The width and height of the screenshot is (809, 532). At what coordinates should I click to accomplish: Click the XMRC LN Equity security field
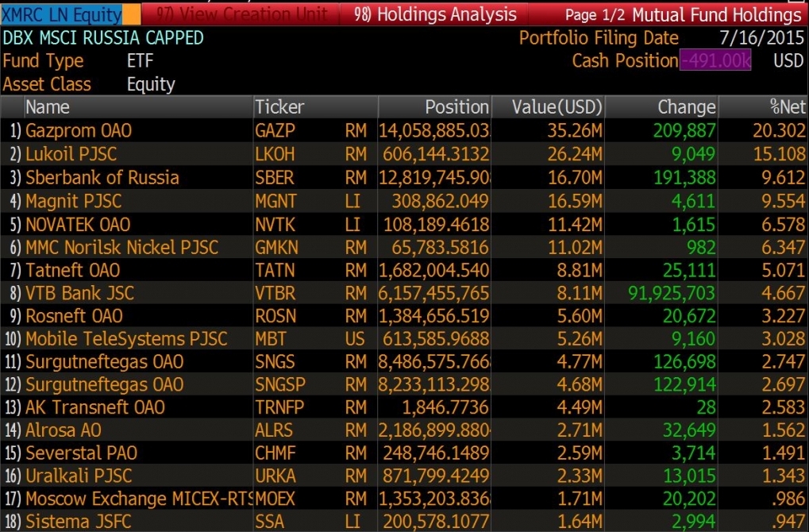pyautogui.click(x=61, y=14)
